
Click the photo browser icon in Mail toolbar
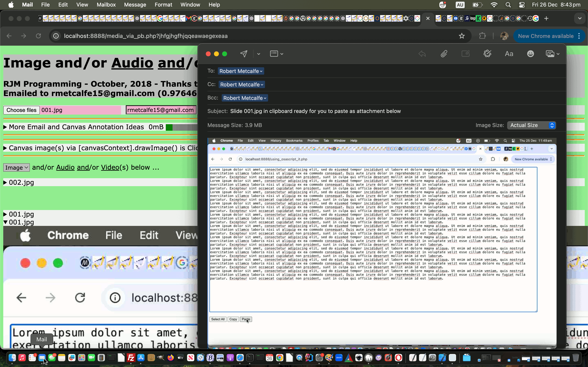(x=550, y=54)
